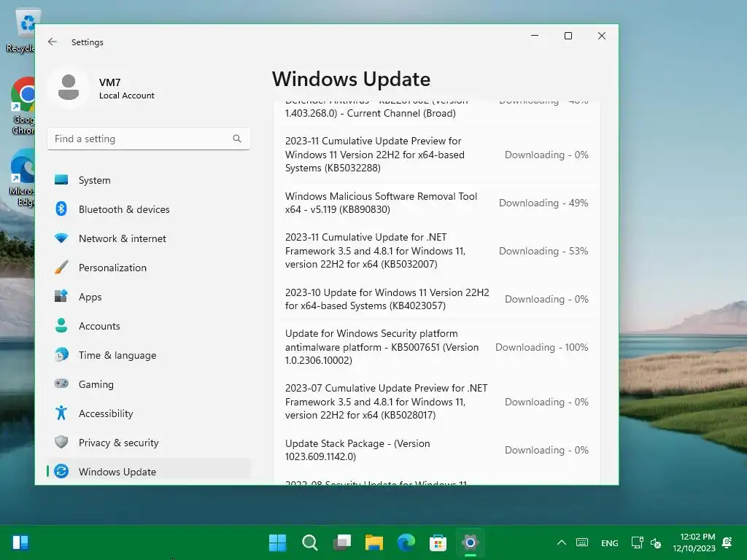This screenshot has width=747, height=560.
Task: Open Microsoft Store from the taskbar
Action: (438, 542)
